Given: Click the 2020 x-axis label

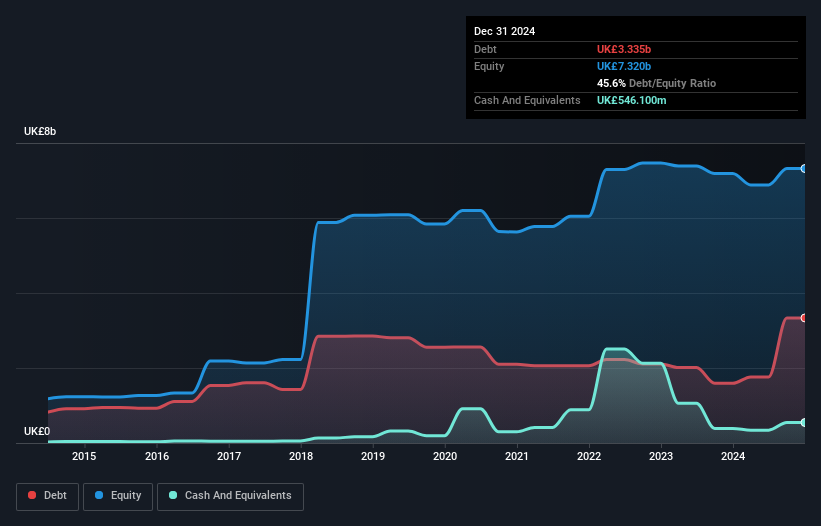Looking at the screenshot, I should point(445,456).
